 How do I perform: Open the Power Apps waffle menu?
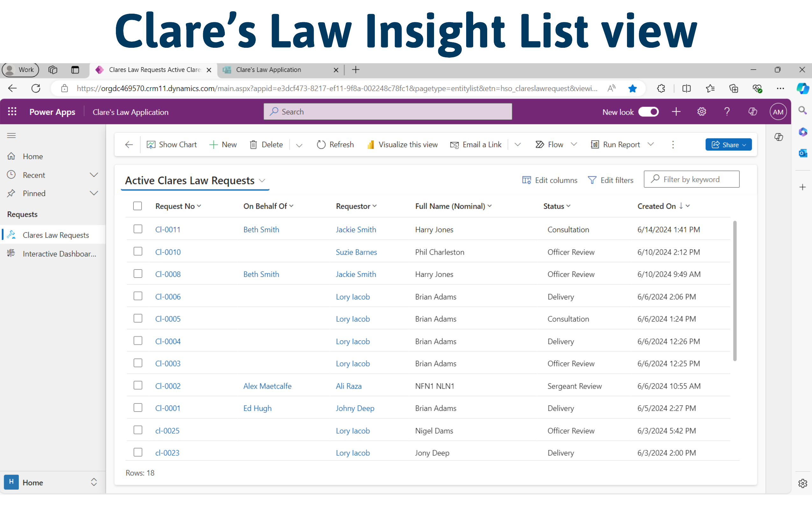pos(12,111)
